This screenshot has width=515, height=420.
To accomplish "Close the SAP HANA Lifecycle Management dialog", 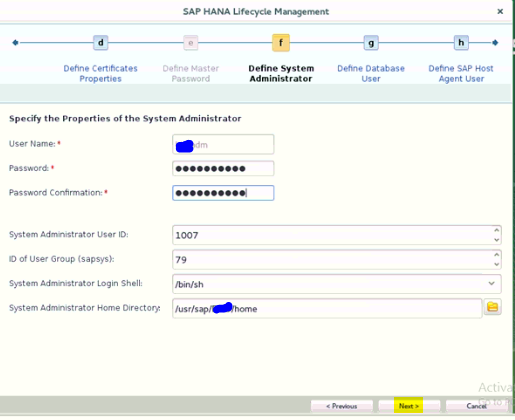I will [500, 11].
